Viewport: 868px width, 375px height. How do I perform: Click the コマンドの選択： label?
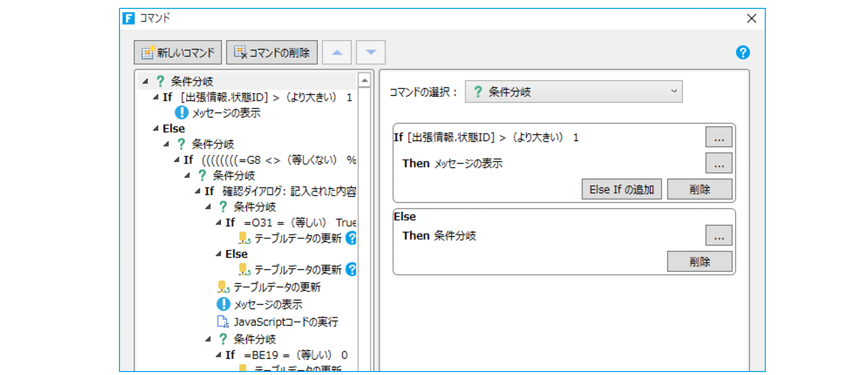(424, 92)
